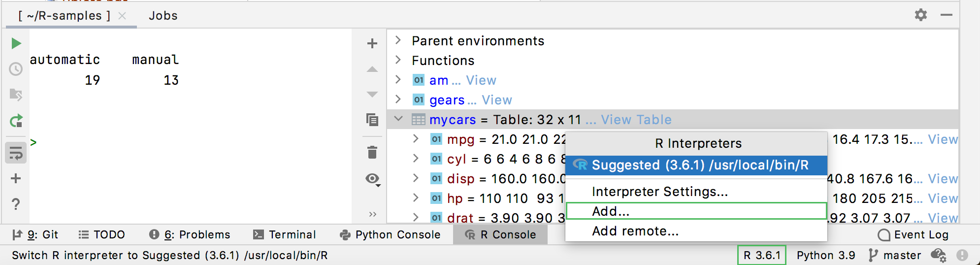Click the master Git branch widget

pos(895,255)
